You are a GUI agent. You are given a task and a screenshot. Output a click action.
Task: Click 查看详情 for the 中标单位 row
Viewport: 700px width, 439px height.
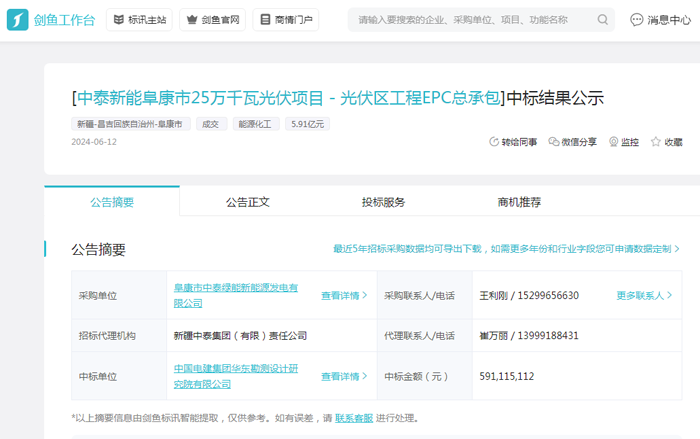coord(344,376)
